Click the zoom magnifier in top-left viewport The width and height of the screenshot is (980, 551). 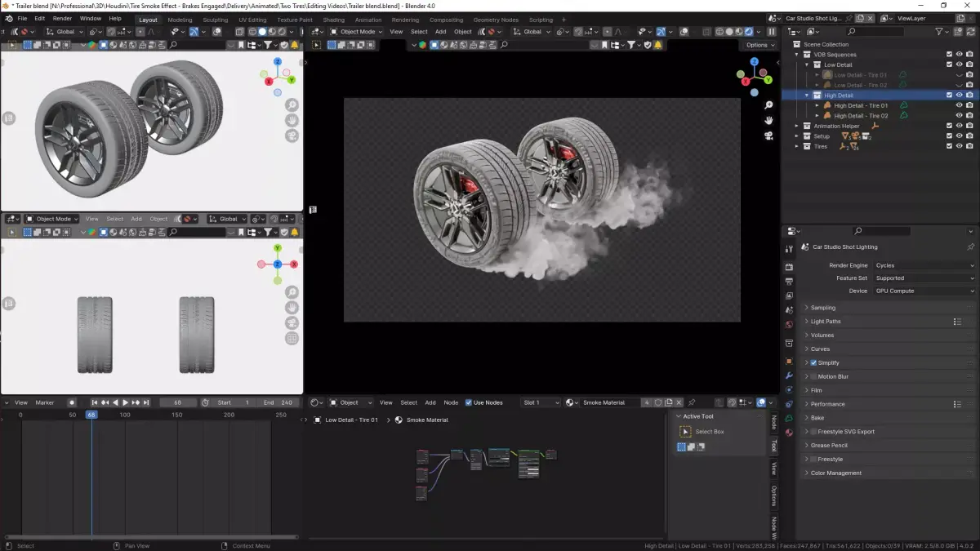pos(292,105)
